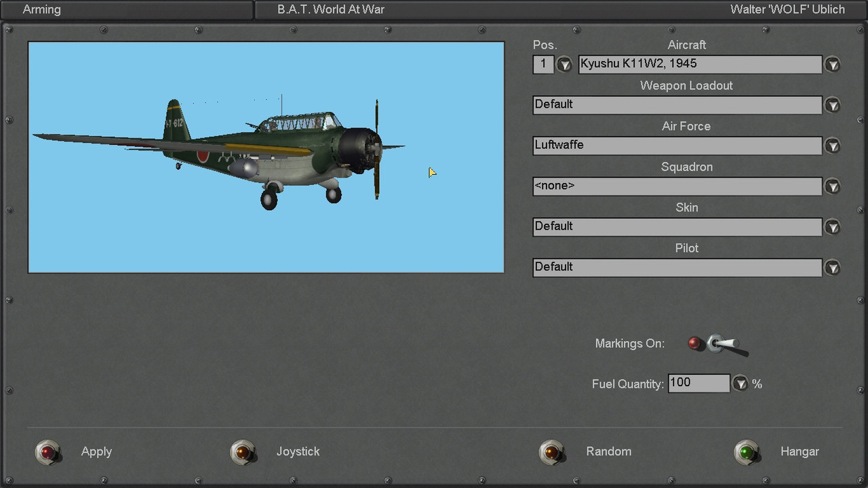Open the Air Force dropdown arrow
The image size is (868, 488).
click(x=832, y=146)
